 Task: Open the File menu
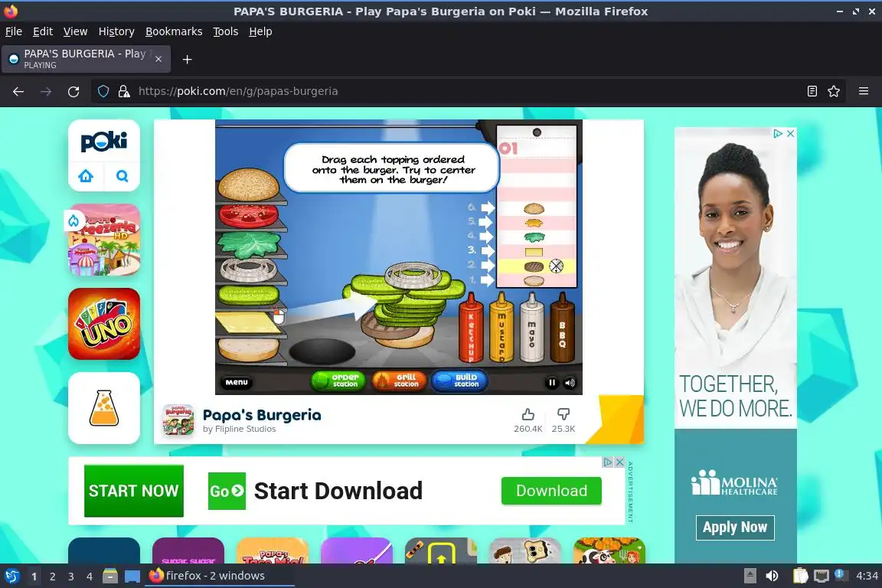pos(14,31)
